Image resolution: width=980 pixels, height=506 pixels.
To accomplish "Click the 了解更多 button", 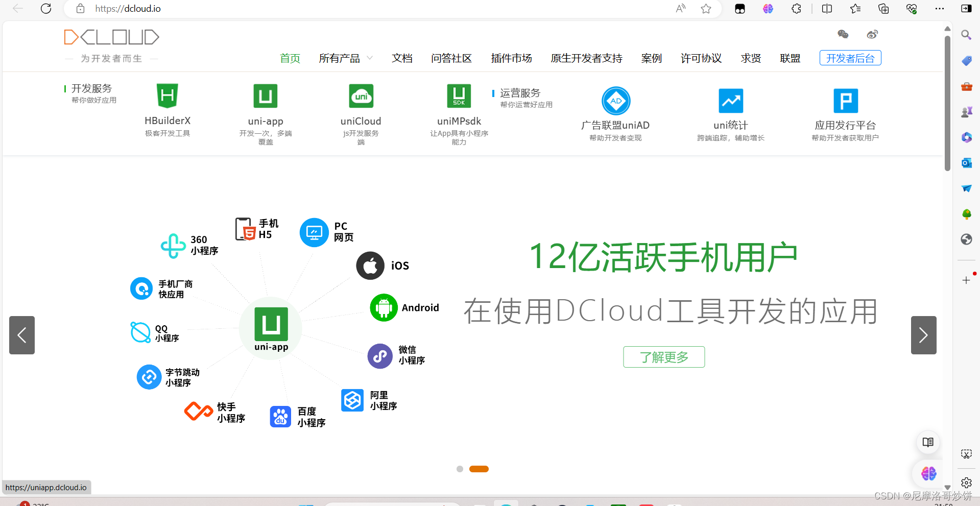I will 664,357.
